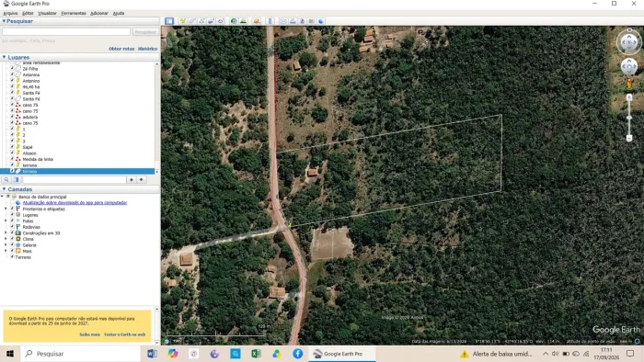Screen dimensions: 644x362
Task: Open the Arquivo menu
Action: pyautogui.click(x=10, y=13)
